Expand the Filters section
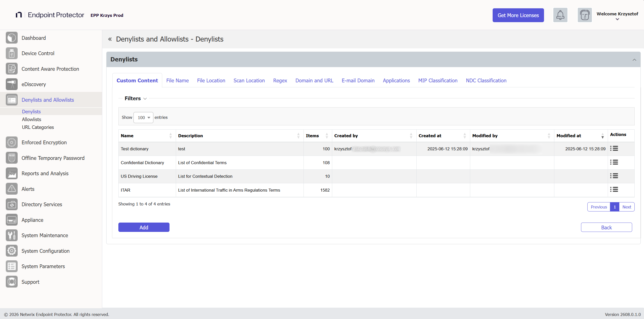 point(135,98)
